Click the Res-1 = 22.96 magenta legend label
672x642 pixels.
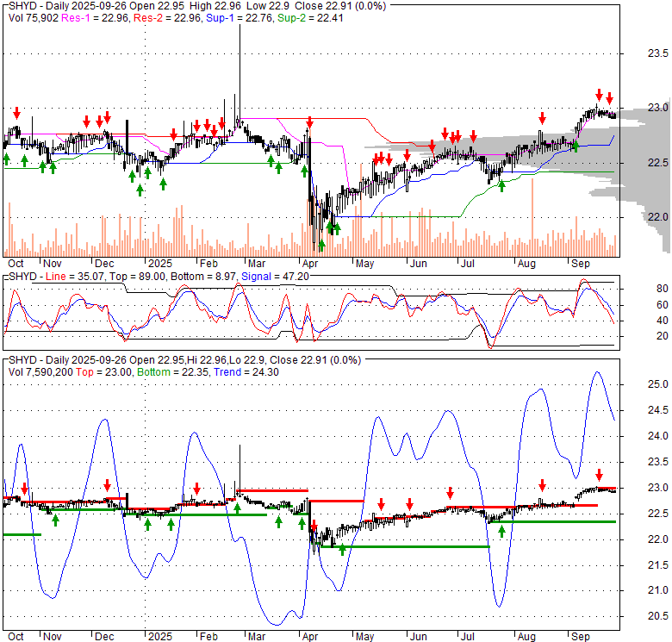tap(95, 18)
